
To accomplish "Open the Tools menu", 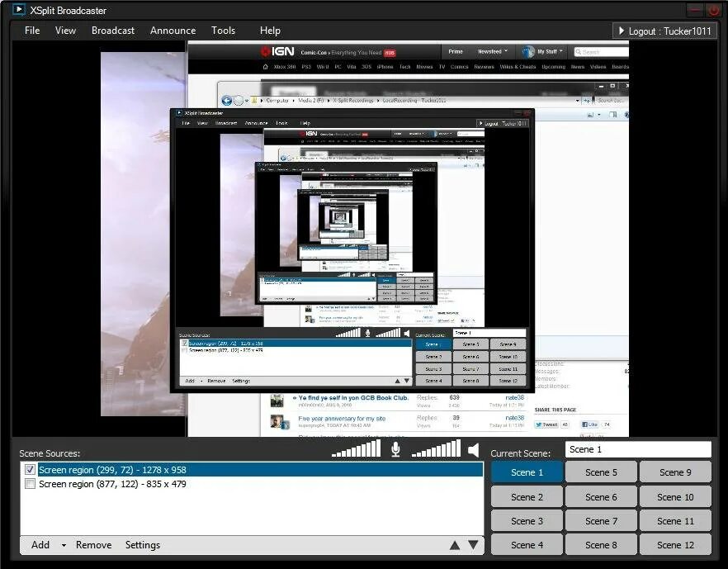I will pyautogui.click(x=223, y=31).
